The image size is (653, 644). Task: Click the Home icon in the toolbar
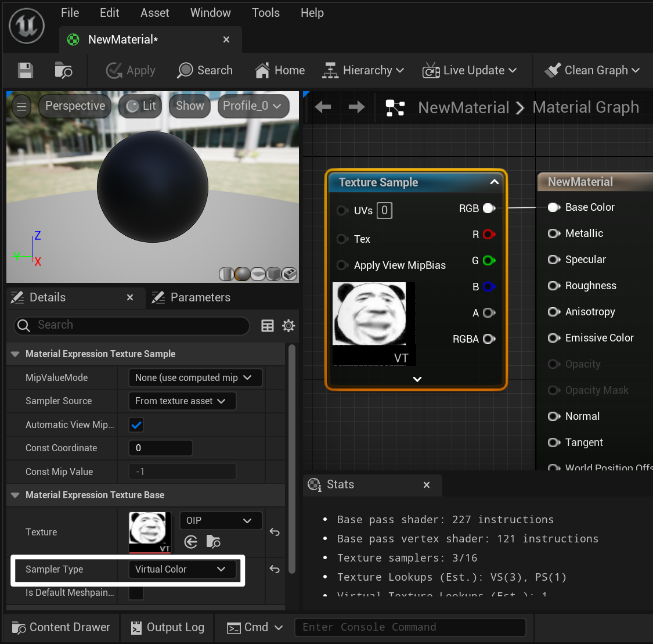[x=280, y=70]
